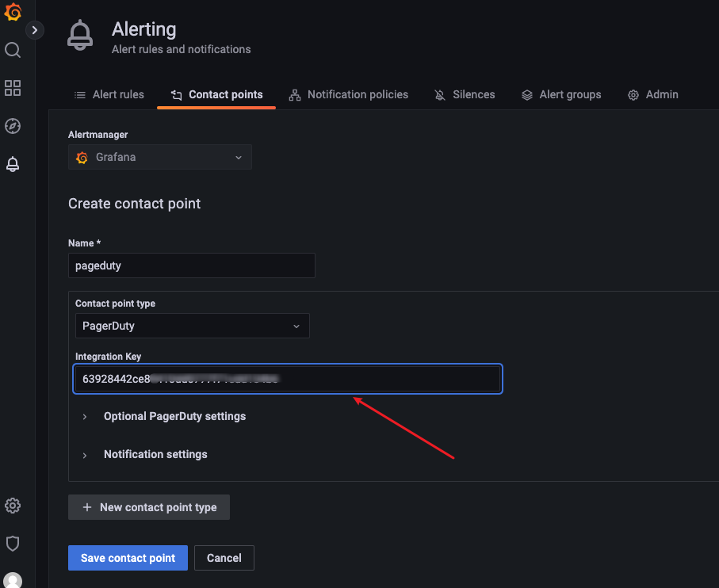The width and height of the screenshot is (719, 588).
Task: Open the search magnifier icon
Action: point(13,50)
